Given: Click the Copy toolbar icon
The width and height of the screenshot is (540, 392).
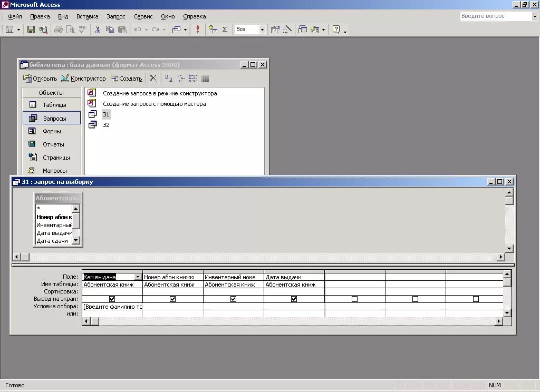Looking at the screenshot, I should (x=110, y=30).
